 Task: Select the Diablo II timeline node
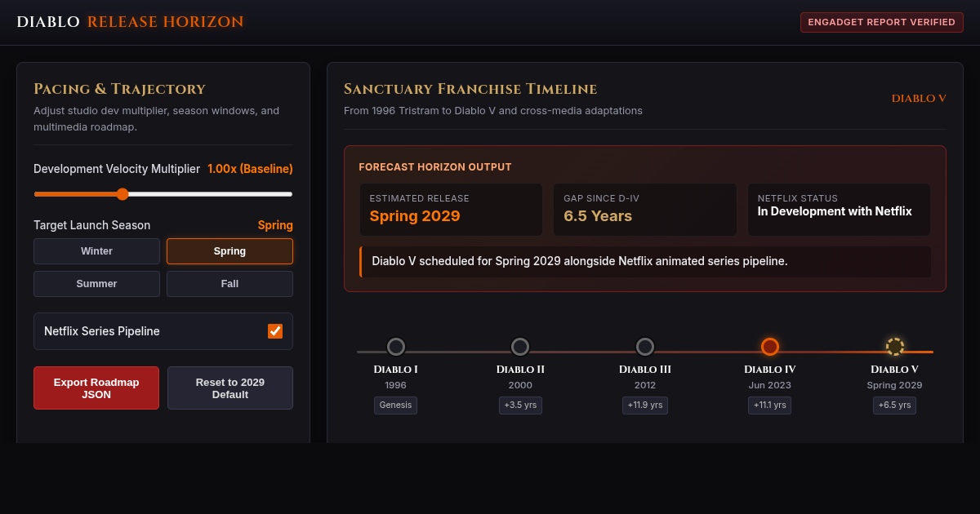pos(520,347)
